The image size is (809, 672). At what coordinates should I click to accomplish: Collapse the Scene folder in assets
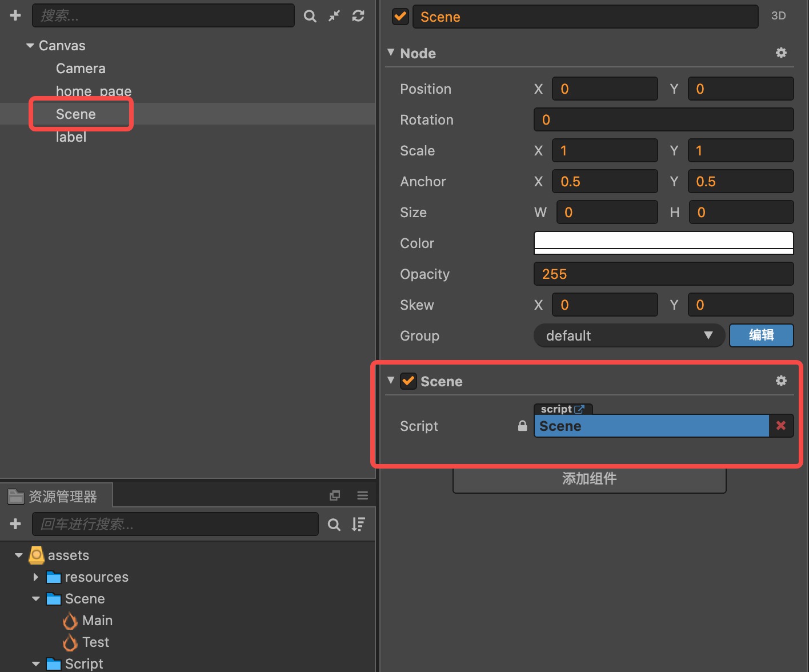[36, 599]
